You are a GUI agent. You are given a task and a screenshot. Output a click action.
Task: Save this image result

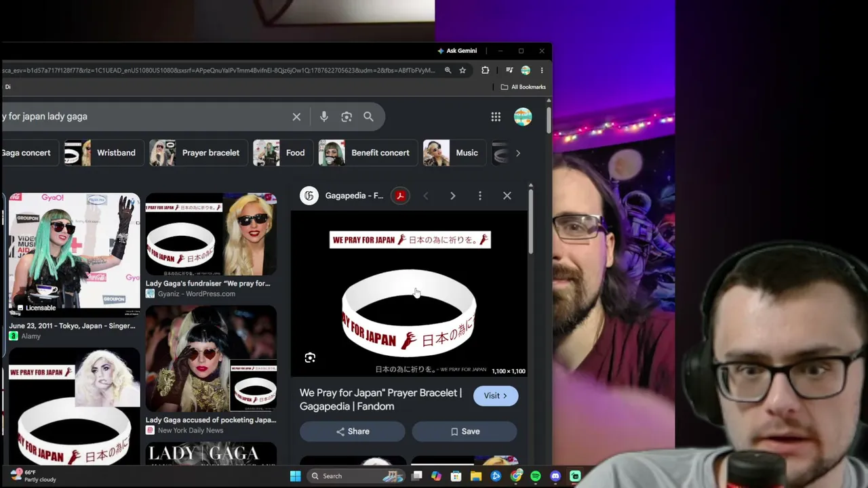pos(465,432)
